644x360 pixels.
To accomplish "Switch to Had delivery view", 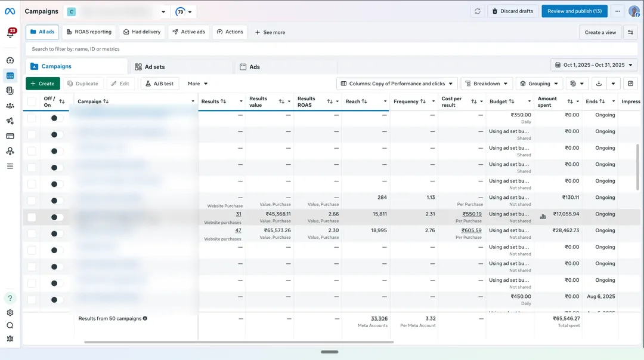I will pyautogui.click(x=142, y=32).
